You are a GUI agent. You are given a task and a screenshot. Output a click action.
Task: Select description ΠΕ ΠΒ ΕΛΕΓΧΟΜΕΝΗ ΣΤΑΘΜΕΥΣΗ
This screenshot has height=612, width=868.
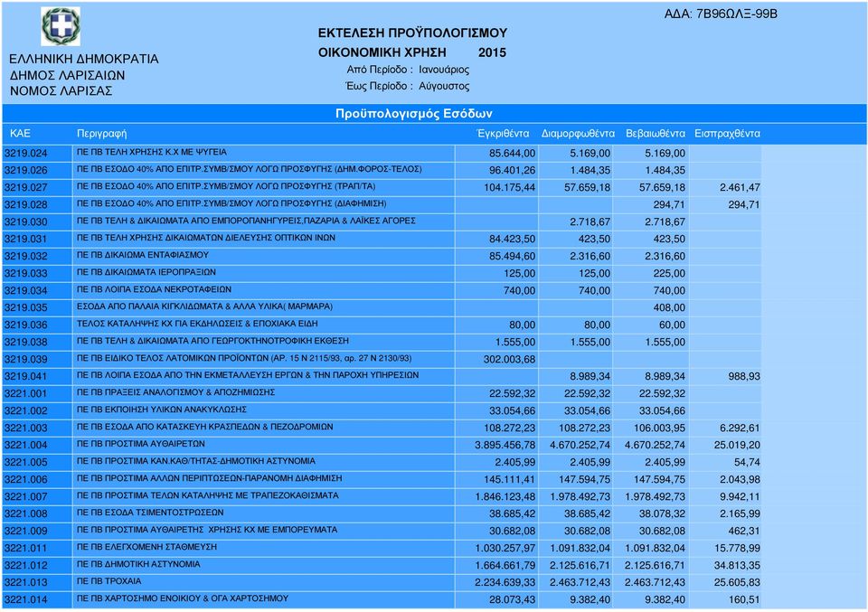coord(146,547)
